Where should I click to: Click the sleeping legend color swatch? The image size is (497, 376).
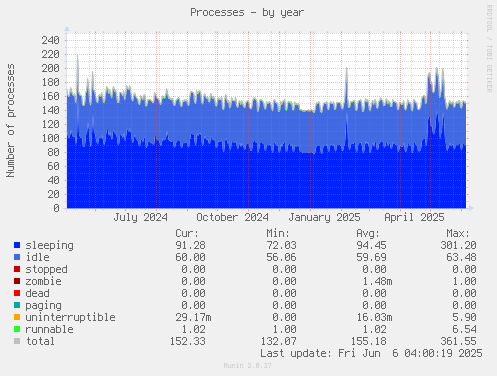click(x=17, y=245)
